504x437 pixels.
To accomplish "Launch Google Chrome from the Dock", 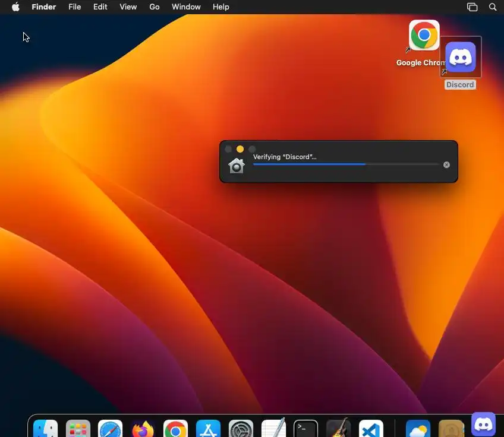I will click(175, 428).
